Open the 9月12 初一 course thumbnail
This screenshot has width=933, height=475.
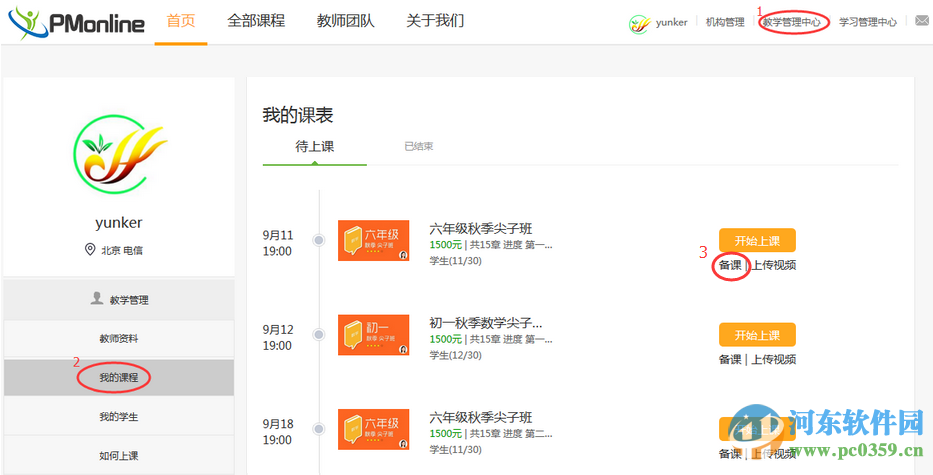click(373, 335)
